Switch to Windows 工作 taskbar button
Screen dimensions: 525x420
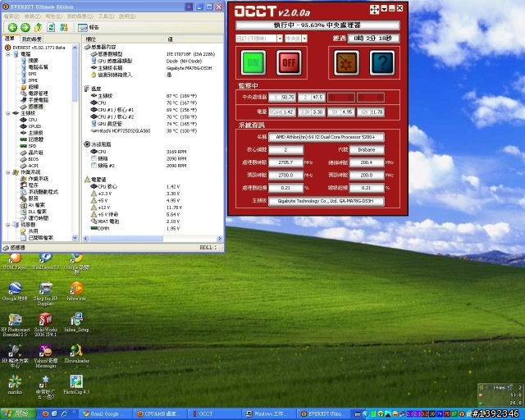point(270,414)
